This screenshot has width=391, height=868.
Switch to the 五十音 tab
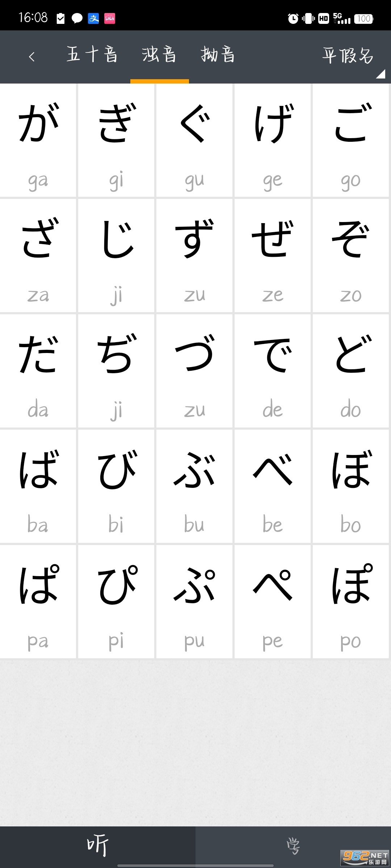click(92, 55)
